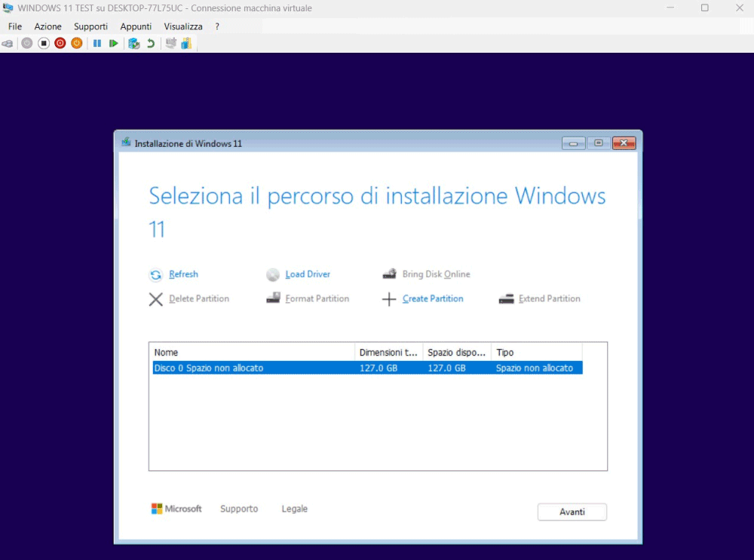The width and height of the screenshot is (754, 560).
Task: Pause the virtual machine
Action: [97, 43]
